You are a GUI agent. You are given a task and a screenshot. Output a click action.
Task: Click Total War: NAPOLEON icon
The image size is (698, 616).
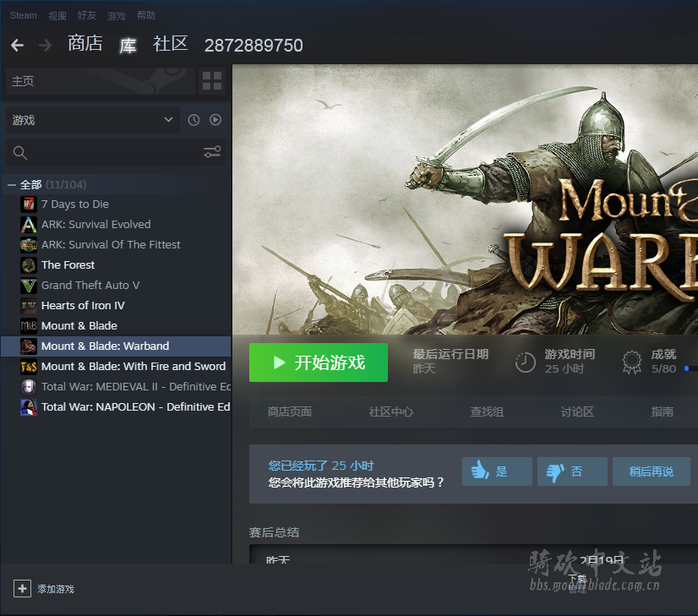29,407
